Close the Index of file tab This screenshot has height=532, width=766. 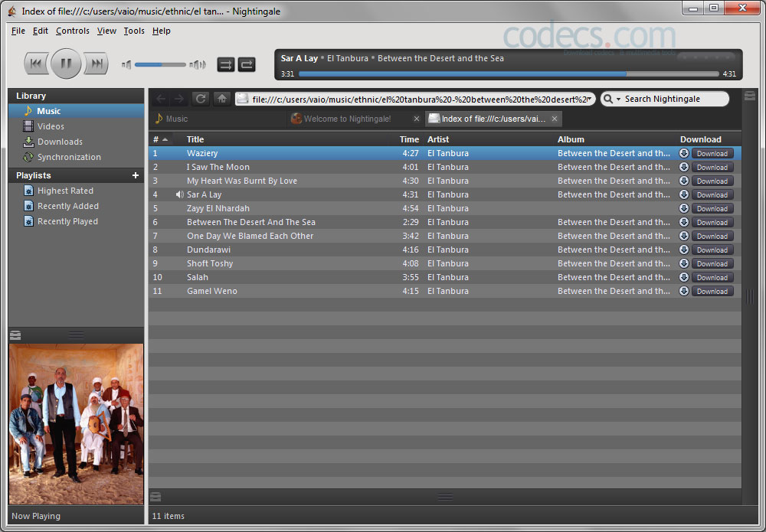pos(555,119)
